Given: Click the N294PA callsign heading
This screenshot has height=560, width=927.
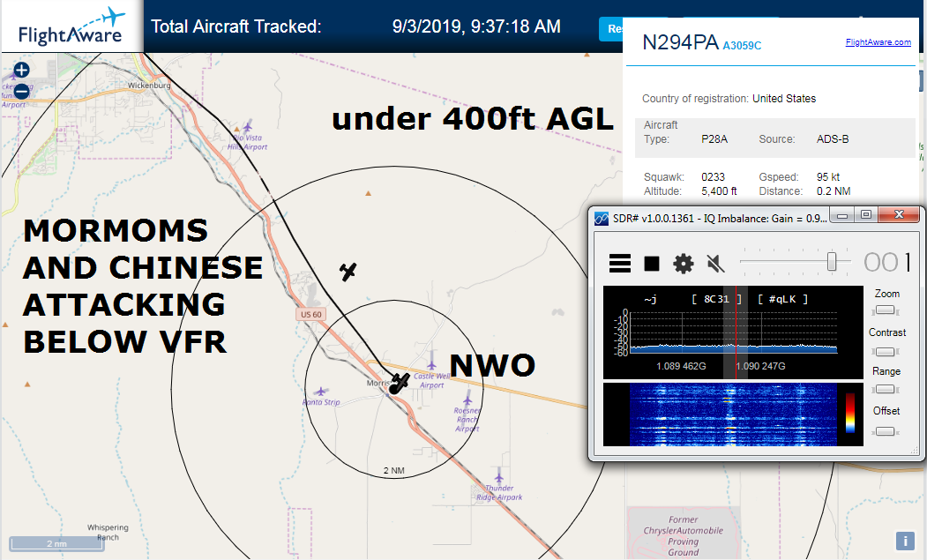Looking at the screenshot, I should tap(680, 42).
